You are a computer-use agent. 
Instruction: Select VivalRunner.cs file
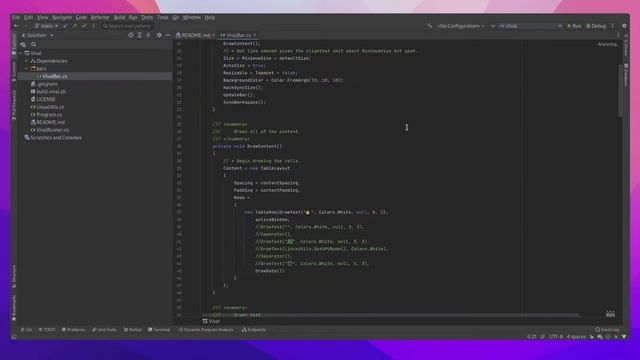pos(52,130)
